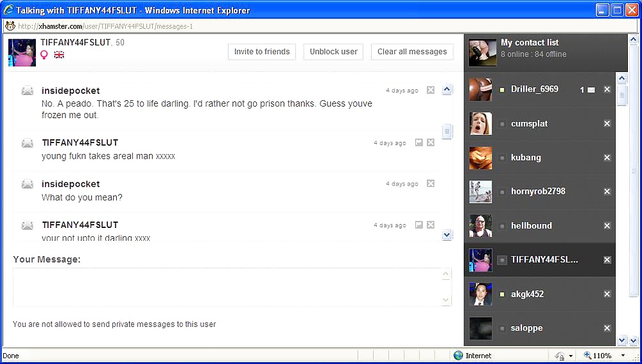
Task: Delete the first insidepocket message
Action: click(431, 91)
